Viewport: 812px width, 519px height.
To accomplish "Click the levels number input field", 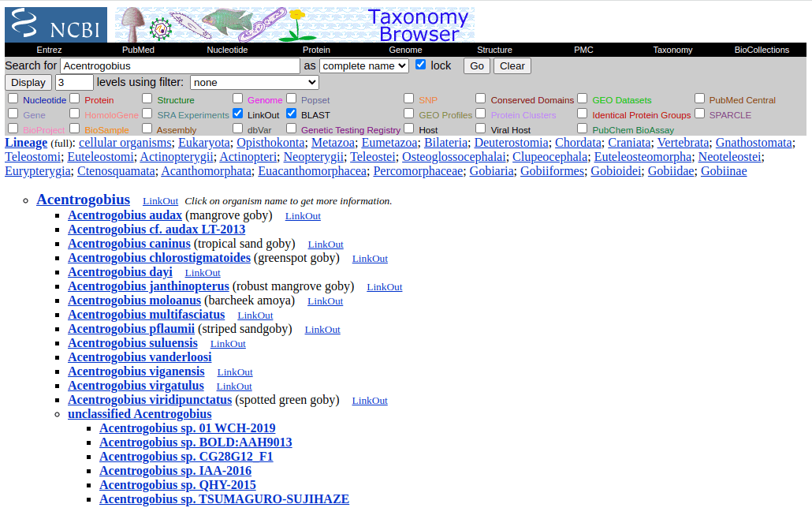I will point(74,82).
